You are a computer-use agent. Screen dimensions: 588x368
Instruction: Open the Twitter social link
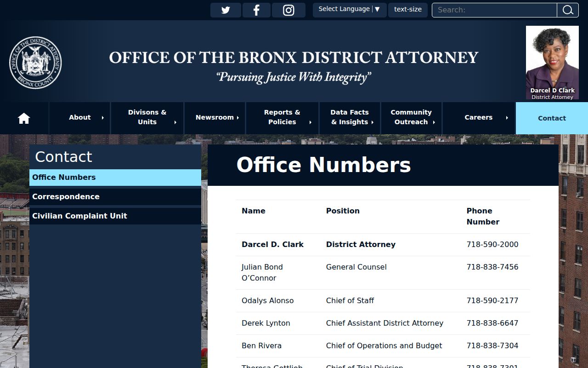click(x=226, y=10)
